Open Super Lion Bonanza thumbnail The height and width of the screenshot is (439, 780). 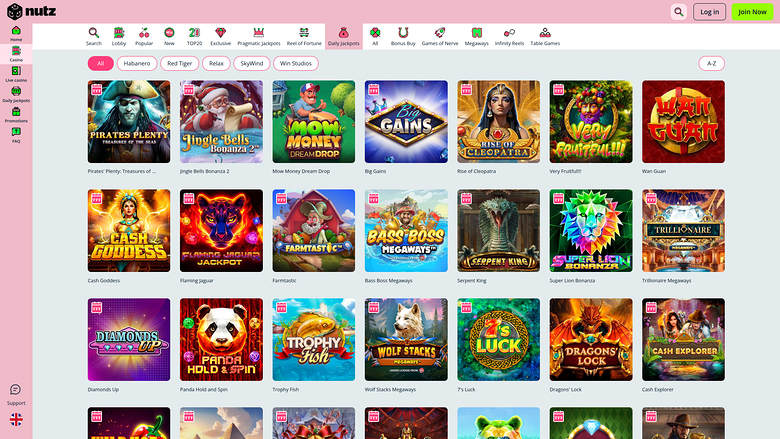point(591,231)
